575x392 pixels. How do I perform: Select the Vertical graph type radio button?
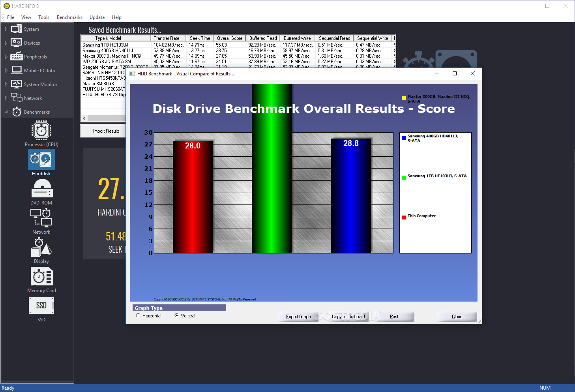[x=176, y=315]
